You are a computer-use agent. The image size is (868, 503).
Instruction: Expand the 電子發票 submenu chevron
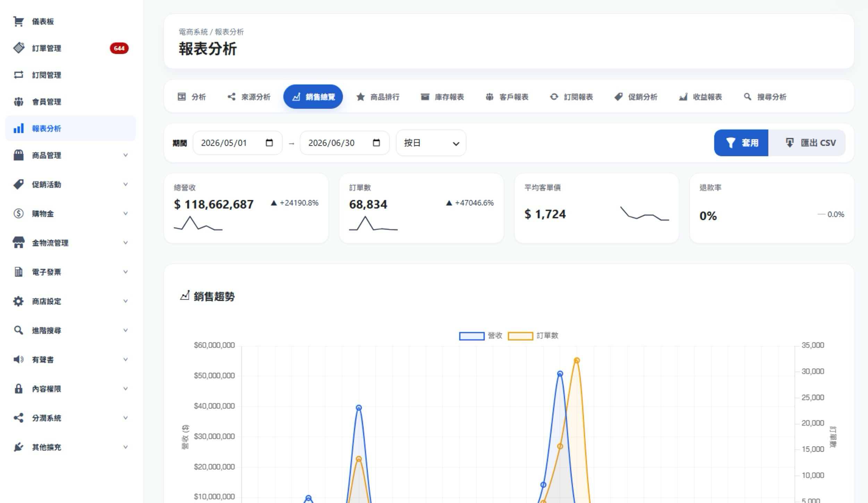click(x=126, y=272)
